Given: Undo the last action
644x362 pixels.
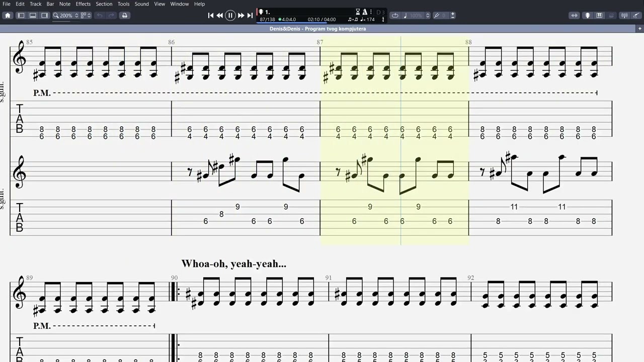Looking at the screenshot, I should pyautogui.click(x=100, y=16).
